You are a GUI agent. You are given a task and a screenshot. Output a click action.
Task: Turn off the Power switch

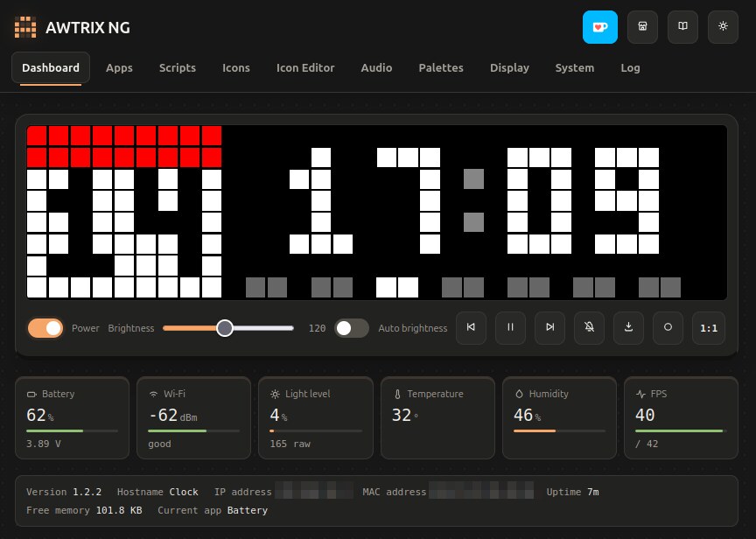coord(45,328)
